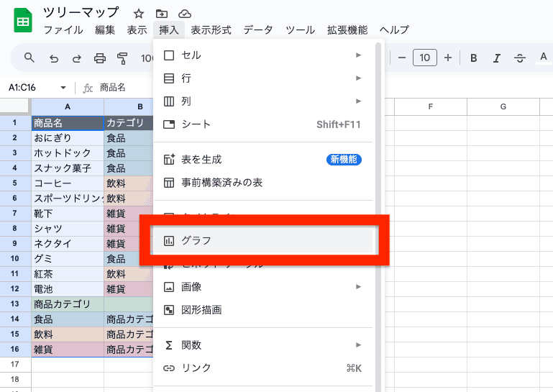This screenshot has height=392, width=553.
Task: Click the font size input field
Action: pyautogui.click(x=425, y=58)
